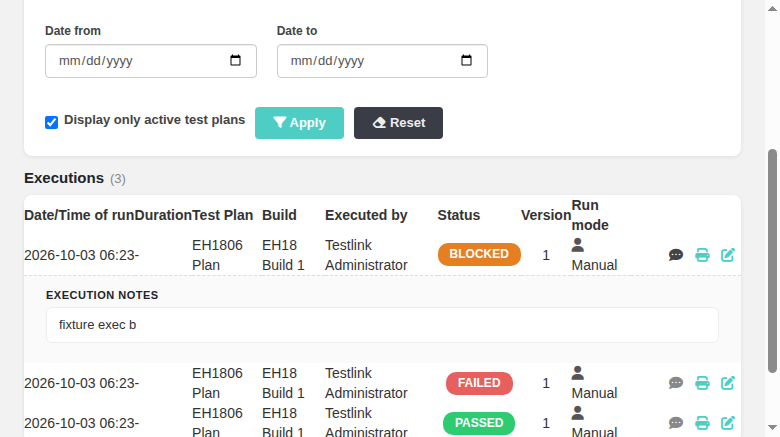This screenshot has width=780, height=437.
Task: Open the Date from calendar picker
Action: [235, 60]
